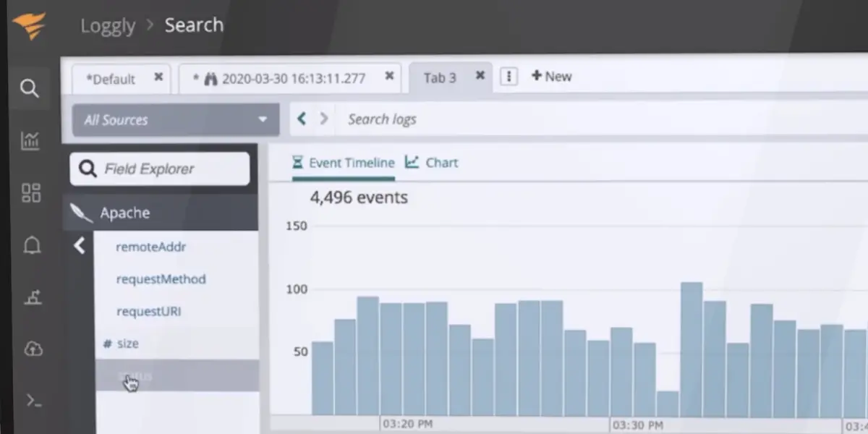The image size is (868, 434).
Task: Click the binoculars icon on the timestamp tab
Action: click(210, 78)
